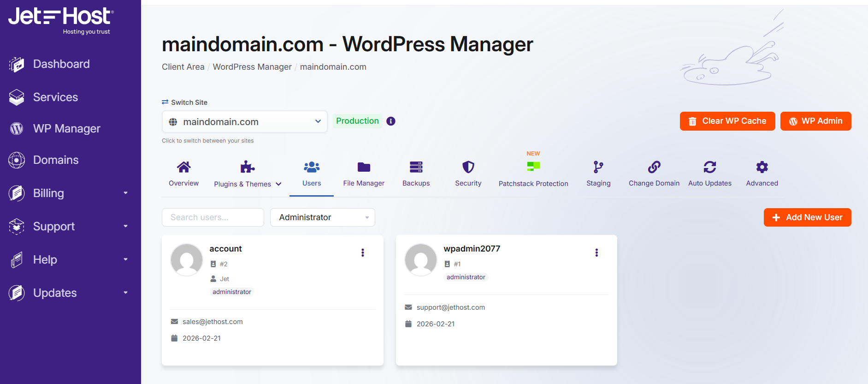Click the File Manager folder icon
The image size is (868, 384).
(364, 167)
